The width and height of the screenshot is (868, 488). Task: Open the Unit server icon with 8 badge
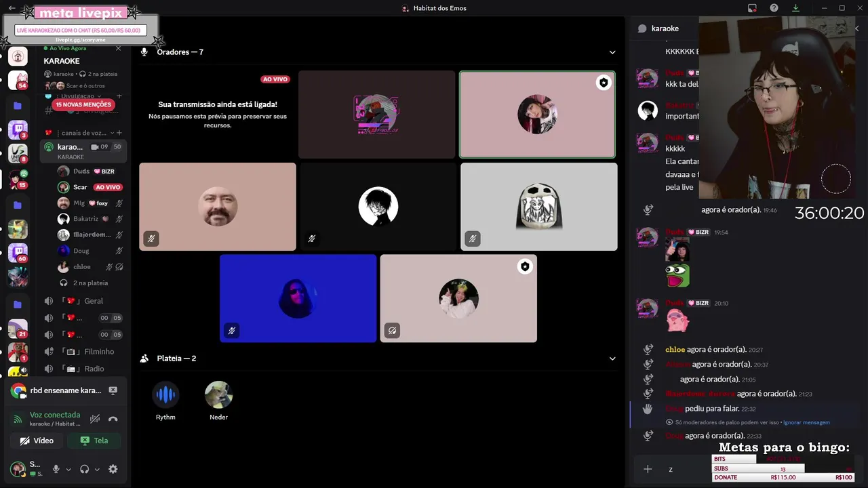click(x=18, y=154)
